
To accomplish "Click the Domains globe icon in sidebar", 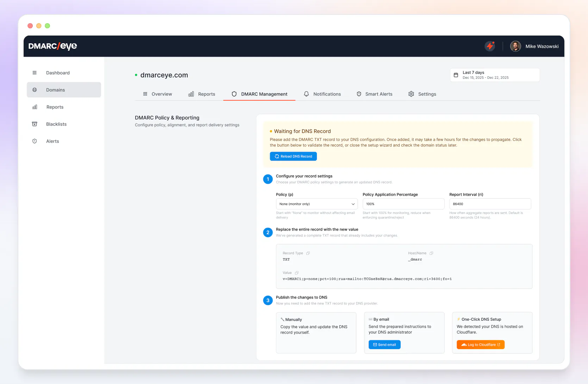I will pos(35,90).
